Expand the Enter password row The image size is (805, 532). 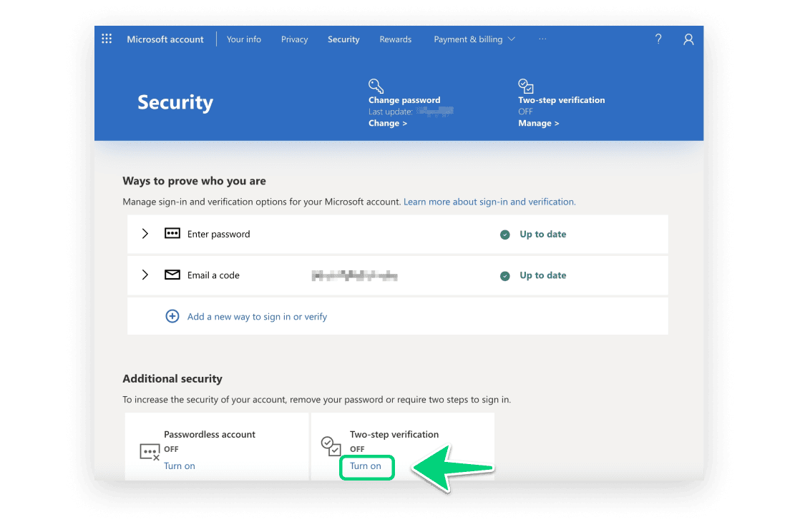coord(145,234)
